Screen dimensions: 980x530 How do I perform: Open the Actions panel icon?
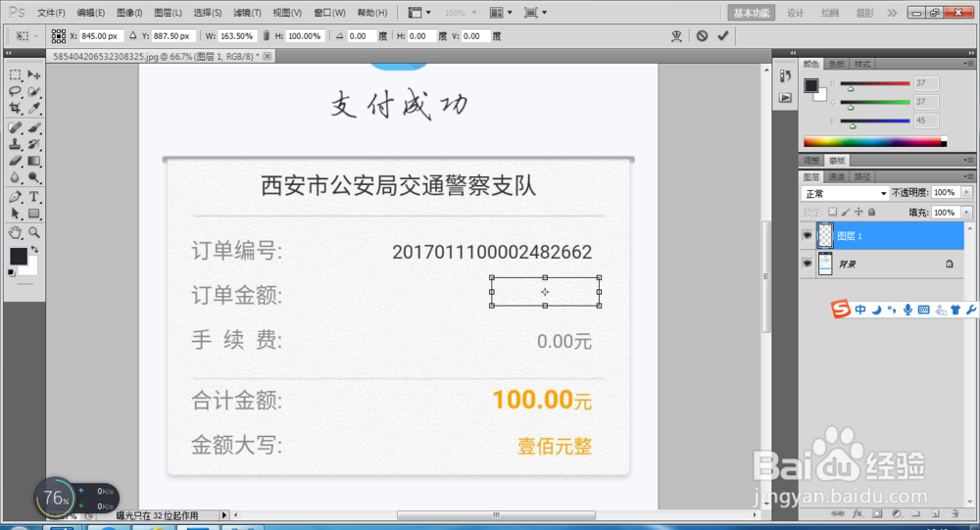(x=786, y=98)
